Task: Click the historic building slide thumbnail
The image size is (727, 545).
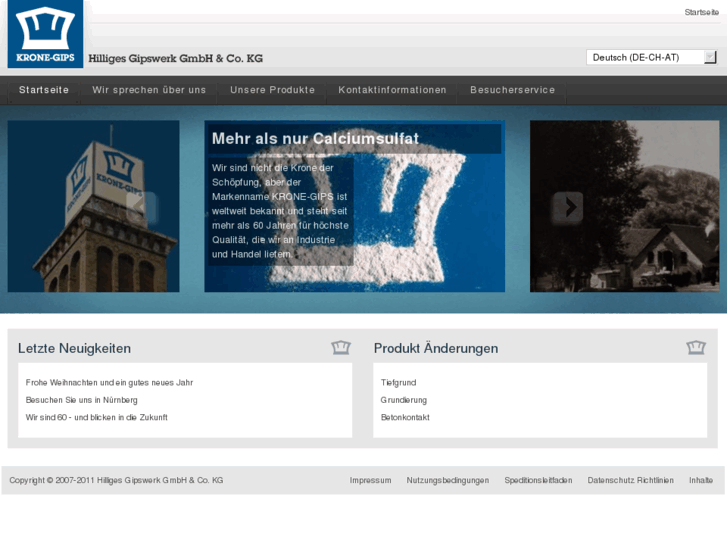Action: click(x=625, y=206)
